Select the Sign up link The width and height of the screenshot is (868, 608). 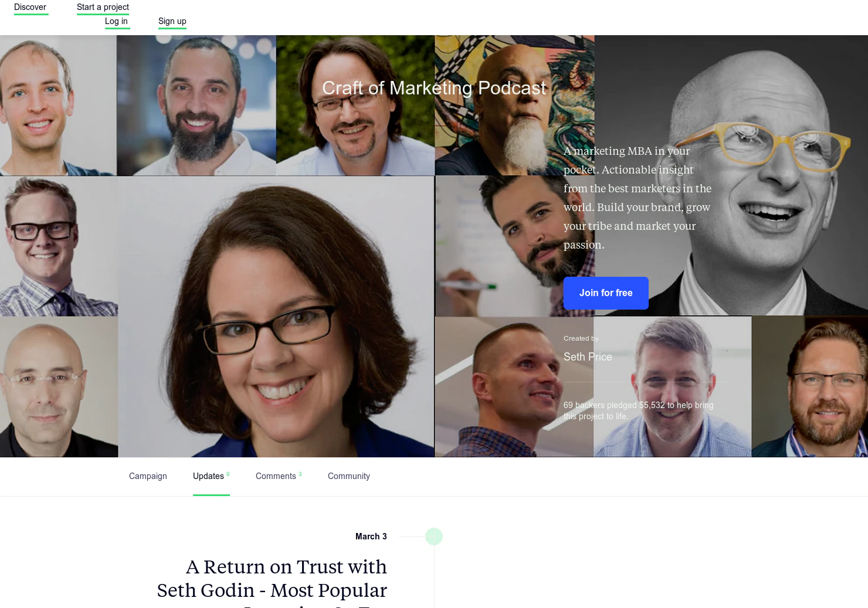click(172, 22)
